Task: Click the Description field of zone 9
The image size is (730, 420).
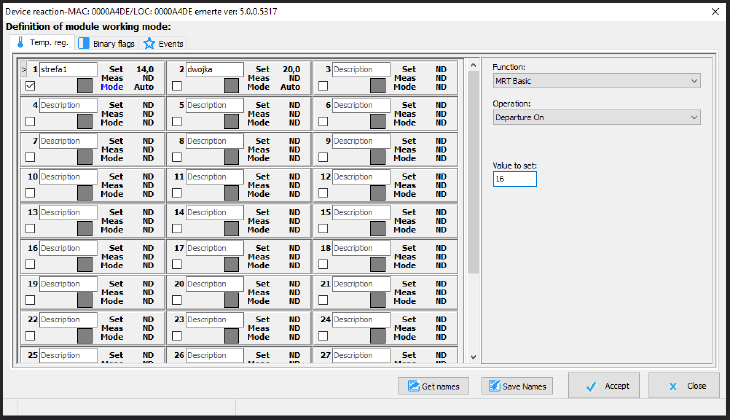Action: (361, 141)
